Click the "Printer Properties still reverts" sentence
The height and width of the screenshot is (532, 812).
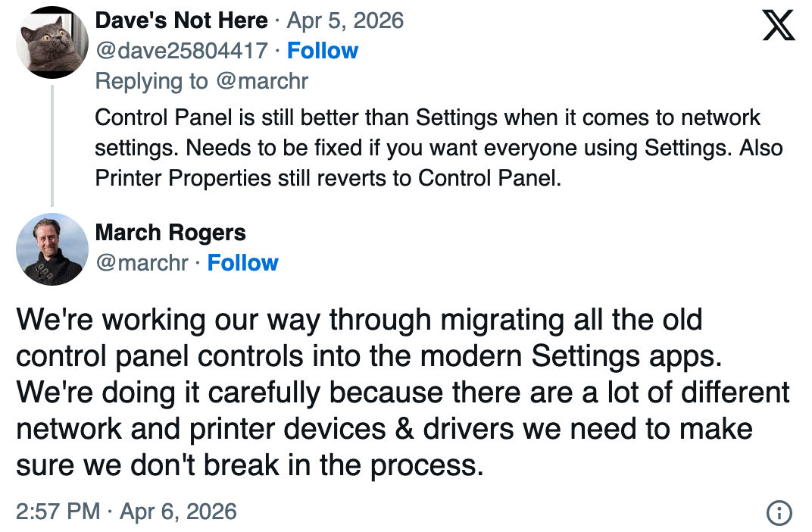[328, 178]
